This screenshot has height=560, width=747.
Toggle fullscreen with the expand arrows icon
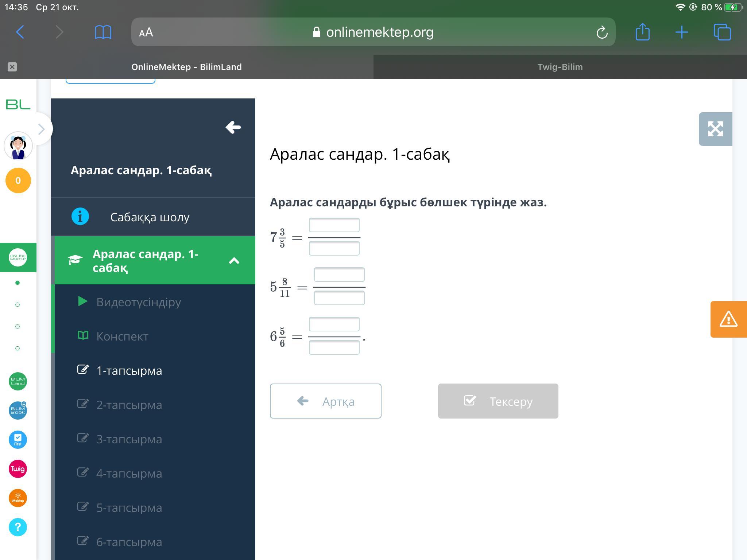pos(715,129)
